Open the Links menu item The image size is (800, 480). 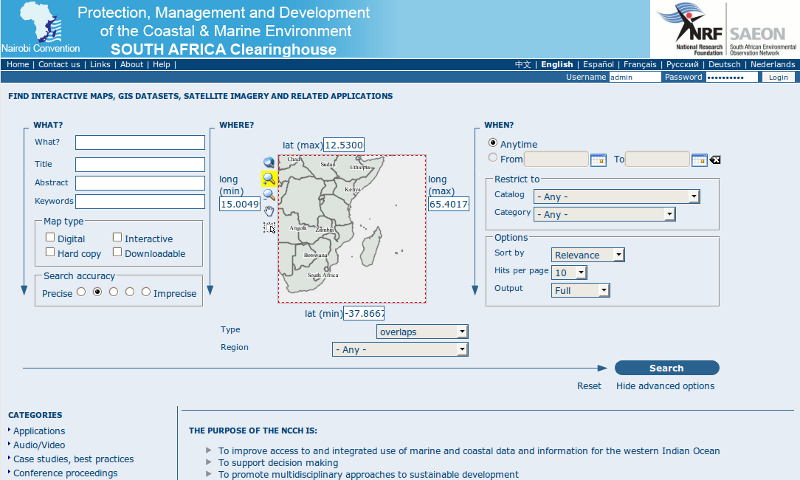click(100, 64)
